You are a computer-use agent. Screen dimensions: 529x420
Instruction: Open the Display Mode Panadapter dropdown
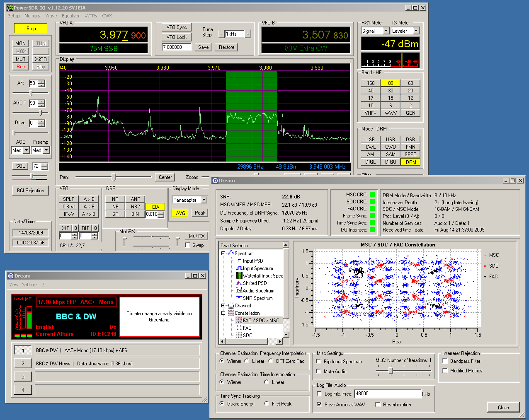pyautogui.click(x=204, y=200)
